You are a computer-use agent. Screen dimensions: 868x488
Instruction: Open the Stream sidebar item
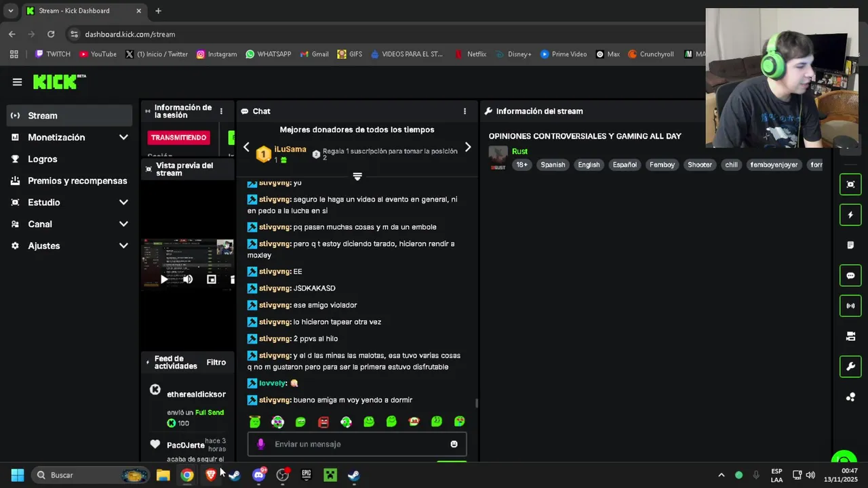coord(70,116)
